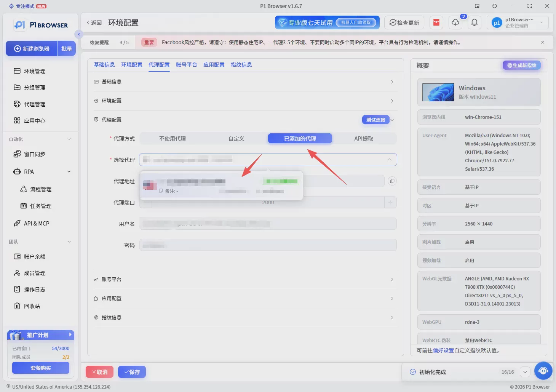Click the P1 Browser logo
556x392 pixels.
(x=41, y=25)
